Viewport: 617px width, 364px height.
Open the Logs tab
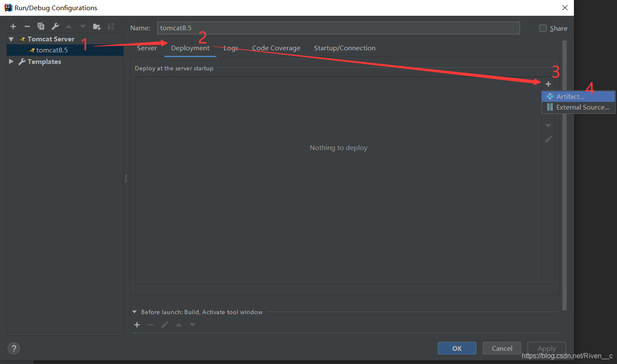[x=231, y=48]
